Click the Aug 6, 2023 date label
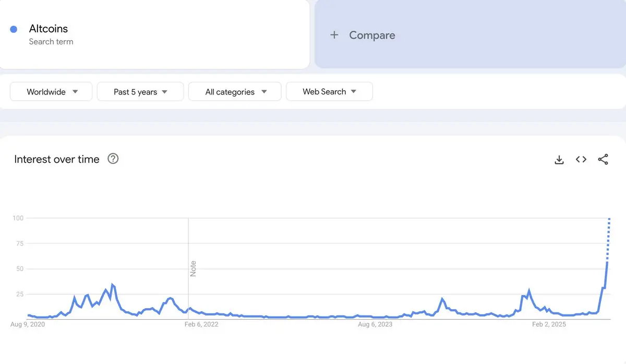The image size is (626, 364). [375, 324]
